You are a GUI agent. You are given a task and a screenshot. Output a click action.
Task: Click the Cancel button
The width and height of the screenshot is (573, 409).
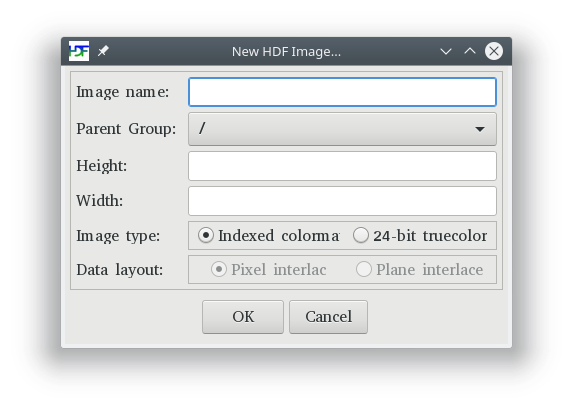328,317
